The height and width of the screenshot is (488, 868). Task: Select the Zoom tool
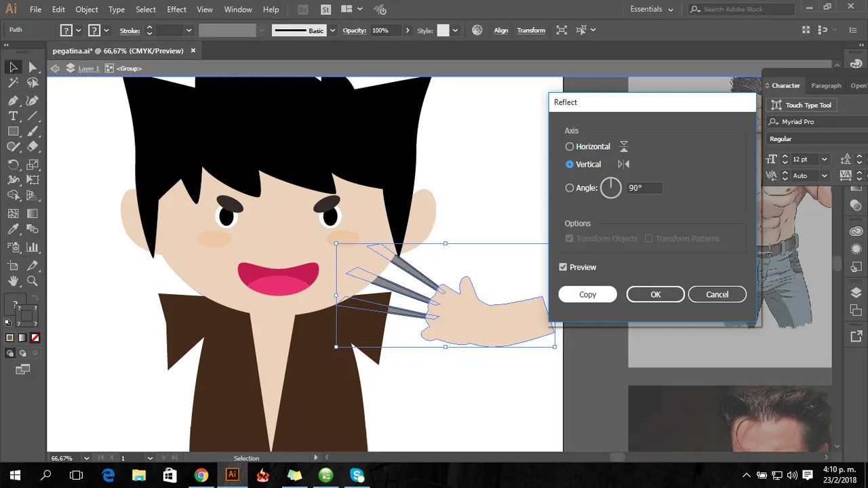click(33, 281)
